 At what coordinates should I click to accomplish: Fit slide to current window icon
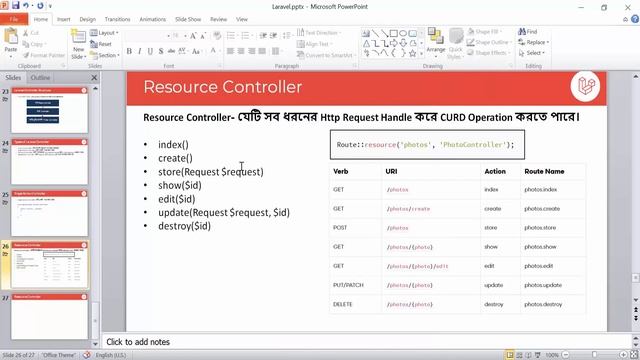[x=634, y=355]
